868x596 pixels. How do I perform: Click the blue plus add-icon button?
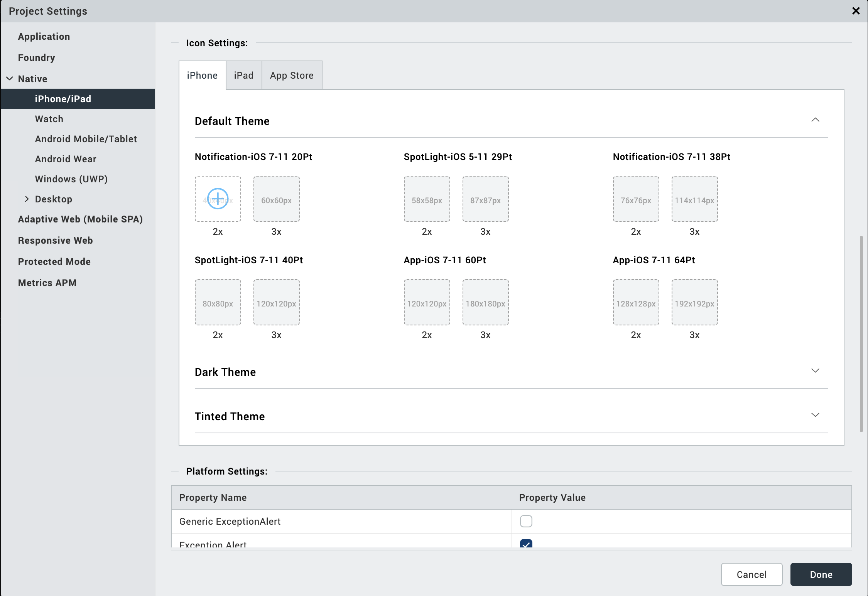click(x=218, y=199)
